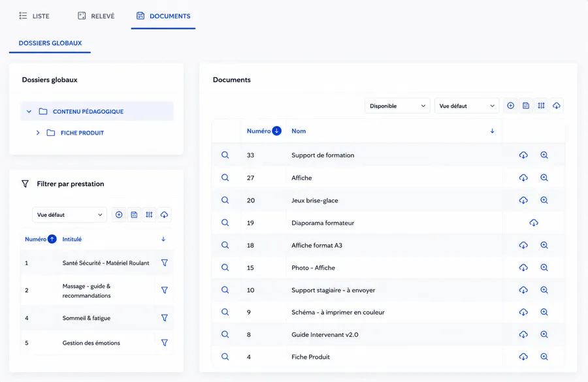Collapse the CONTENU PÉDAGOGIQUE folder chevron

click(29, 112)
